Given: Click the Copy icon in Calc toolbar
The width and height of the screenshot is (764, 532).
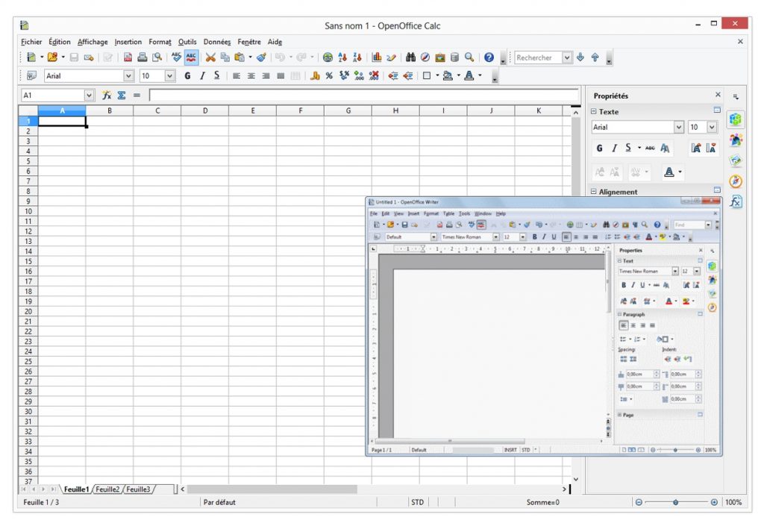Looking at the screenshot, I should (225, 57).
